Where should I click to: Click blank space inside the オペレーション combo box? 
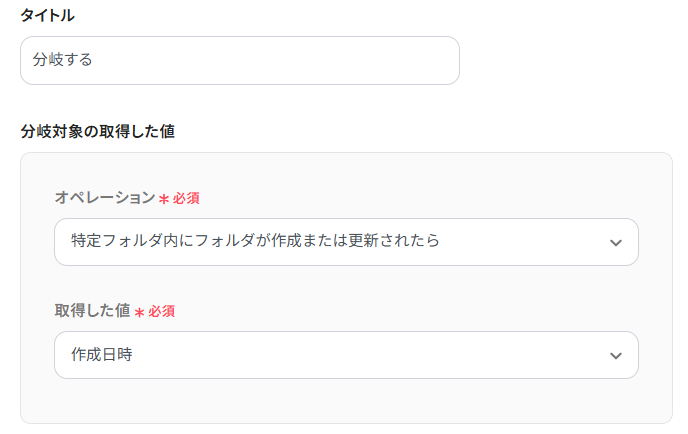coord(520,242)
